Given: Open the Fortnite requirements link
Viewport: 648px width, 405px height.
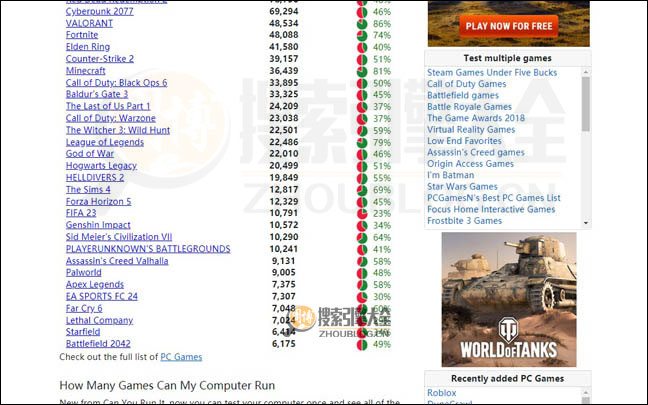Looking at the screenshot, I should 82,35.
